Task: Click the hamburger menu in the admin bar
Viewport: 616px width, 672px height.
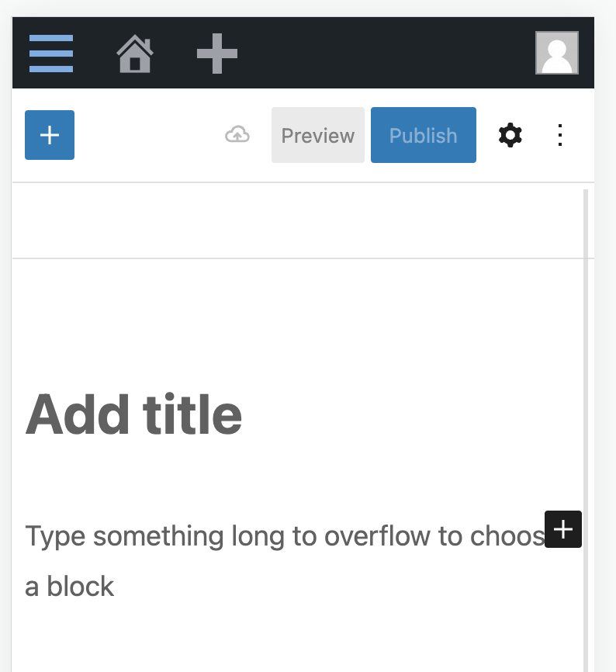Action: 50,54
